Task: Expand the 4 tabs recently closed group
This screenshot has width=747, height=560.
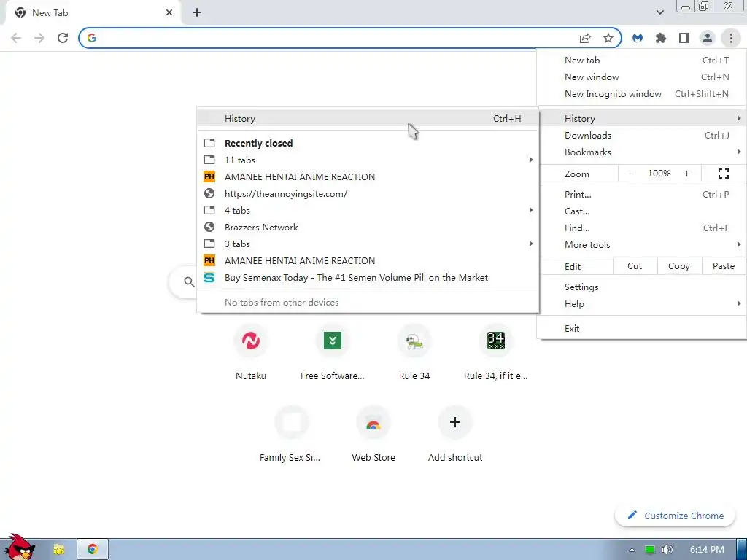Action: [x=368, y=211]
